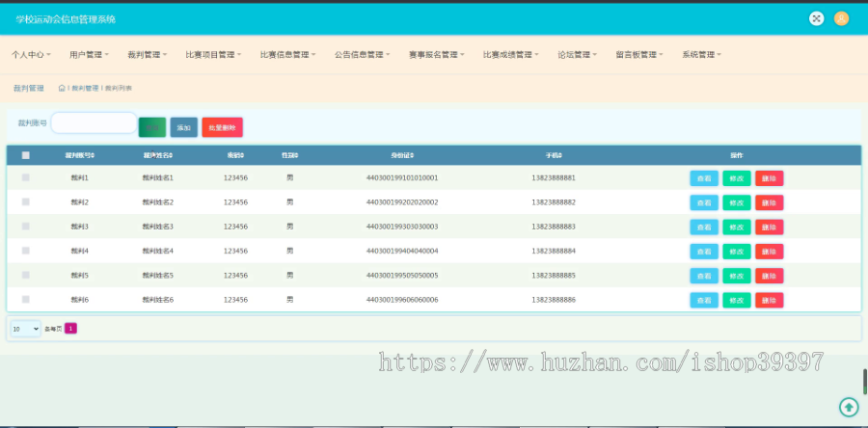Screen dimensions: 868x428
Task: Expand the 裁判管理 menu
Action: [x=148, y=55]
